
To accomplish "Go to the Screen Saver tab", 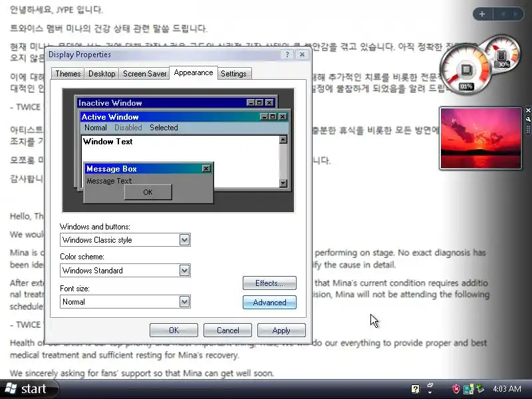I will coord(144,74).
